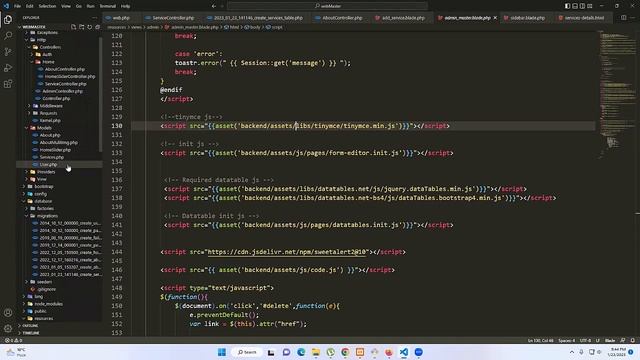Open the Manage gear icon
This screenshot has width=640, height=360.
coord(8,329)
